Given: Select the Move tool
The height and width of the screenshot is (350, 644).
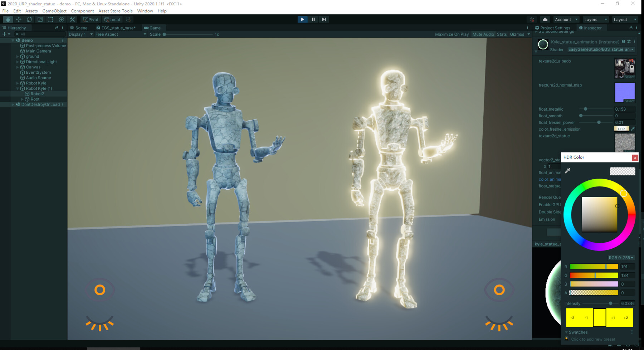Looking at the screenshot, I should tap(18, 19).
